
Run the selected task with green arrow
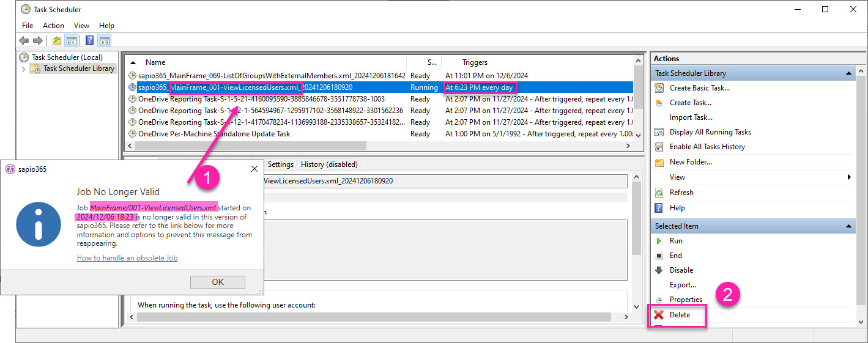tap(659, 241)
